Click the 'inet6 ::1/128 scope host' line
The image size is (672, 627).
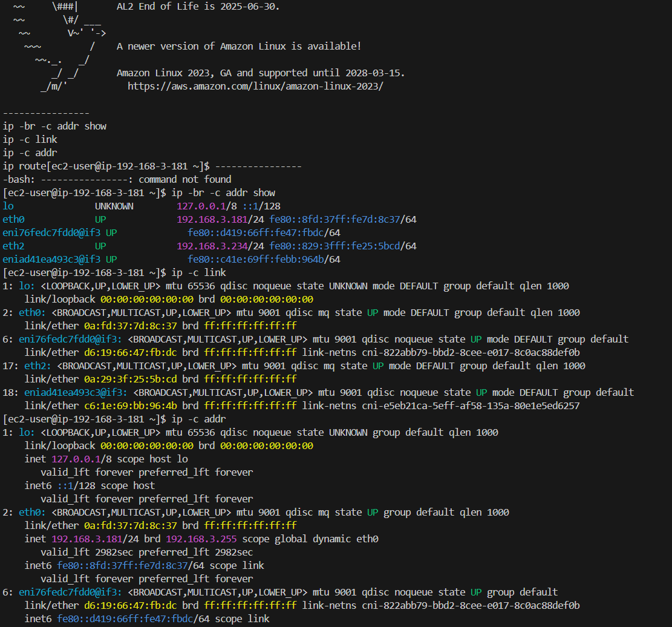(x=90, y=485)
